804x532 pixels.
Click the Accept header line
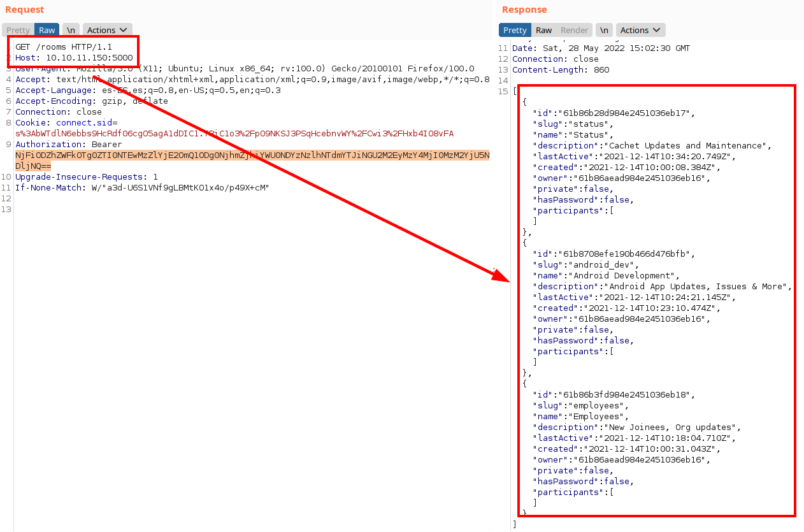[x=252, y=80]
